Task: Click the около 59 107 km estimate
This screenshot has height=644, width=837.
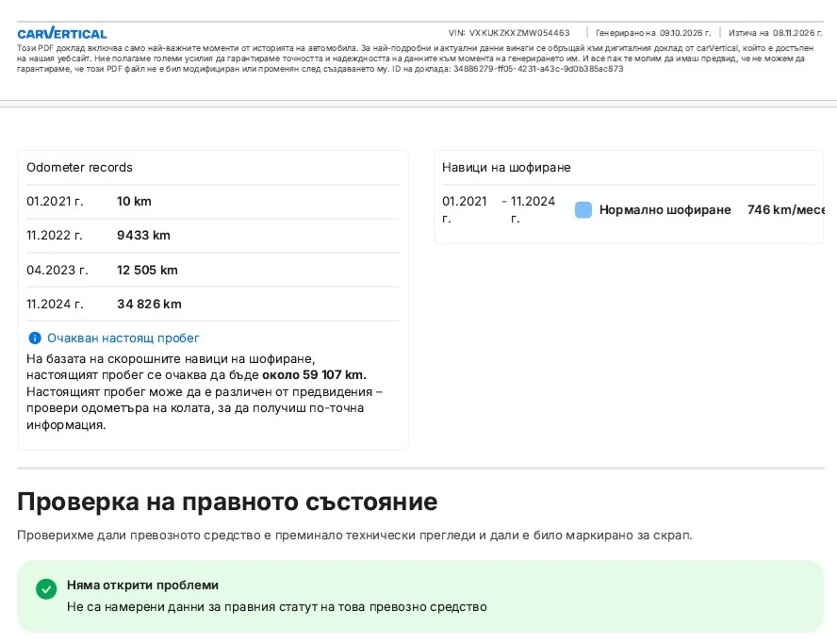Action: click(x=314, y=375)
